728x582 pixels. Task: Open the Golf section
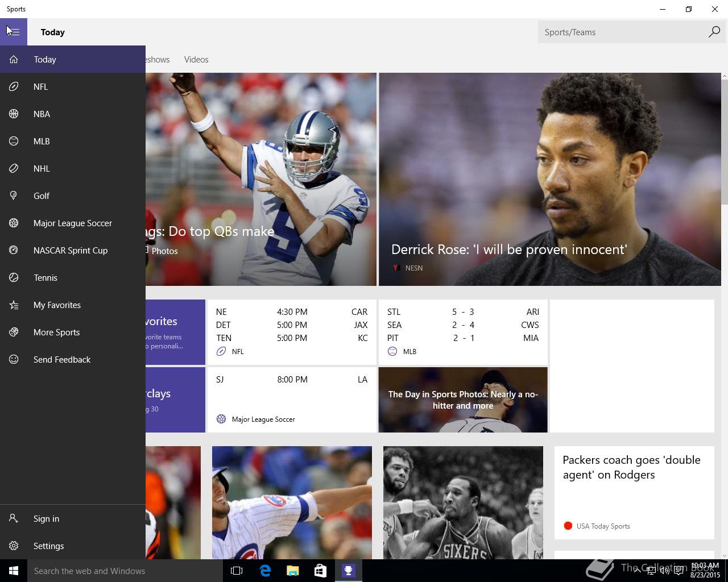pos(73,196)
